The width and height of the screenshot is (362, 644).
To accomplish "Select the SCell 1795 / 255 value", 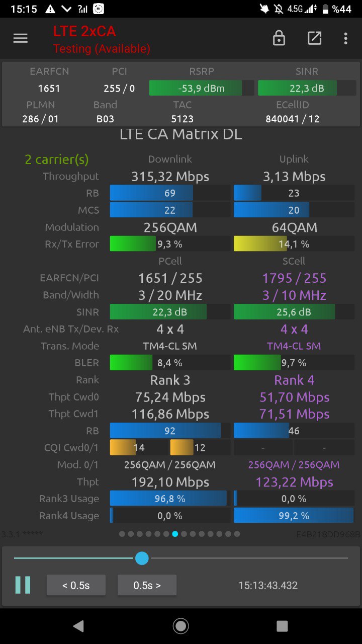I will click(x=295, y=278).
